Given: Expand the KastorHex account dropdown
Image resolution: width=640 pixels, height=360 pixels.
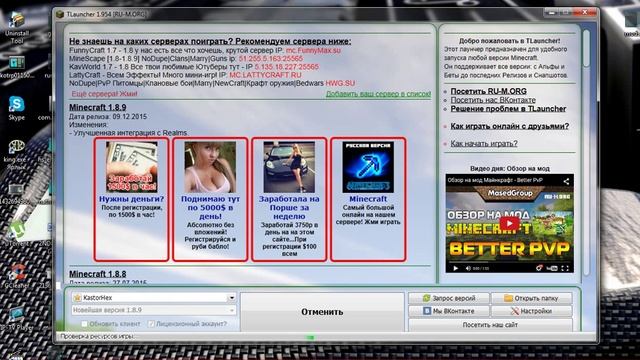Looking at the screenshot, I should pos(231,298).
